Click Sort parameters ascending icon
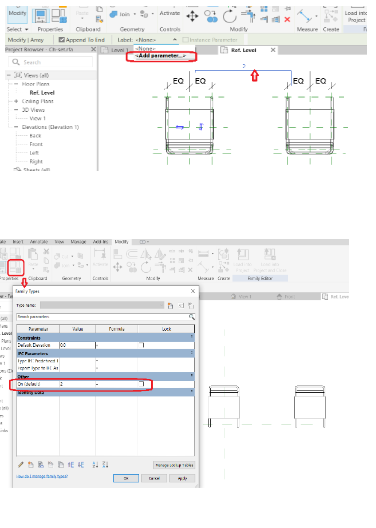 coord(96,465)
